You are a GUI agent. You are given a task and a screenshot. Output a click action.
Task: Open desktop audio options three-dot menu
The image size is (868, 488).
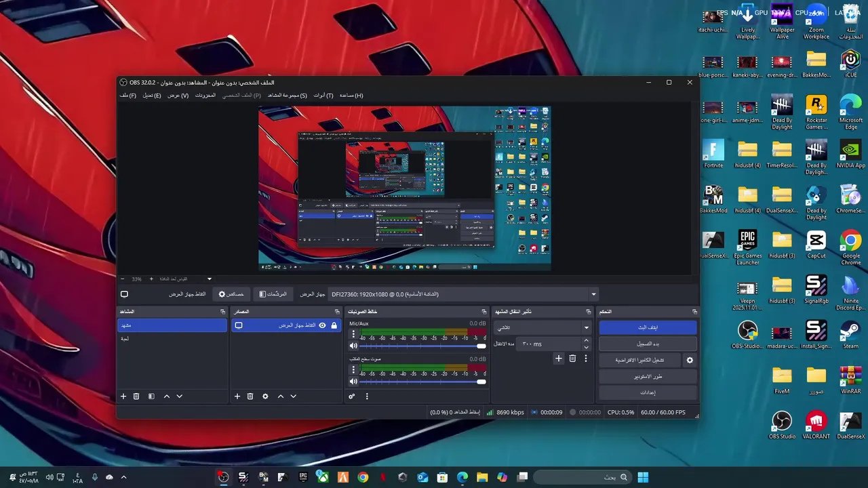(353, 370)
